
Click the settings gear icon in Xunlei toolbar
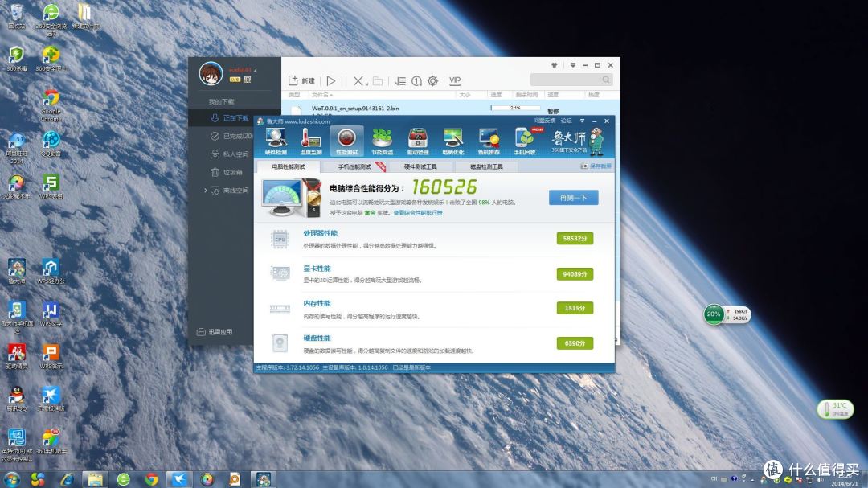[x=433, y=81]
